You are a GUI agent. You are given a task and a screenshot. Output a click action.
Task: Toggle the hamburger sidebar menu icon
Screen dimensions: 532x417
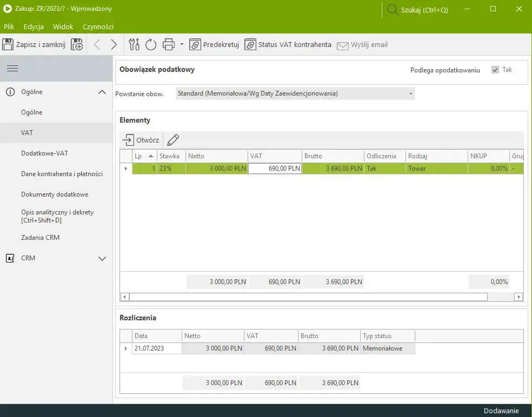(12, 69)
